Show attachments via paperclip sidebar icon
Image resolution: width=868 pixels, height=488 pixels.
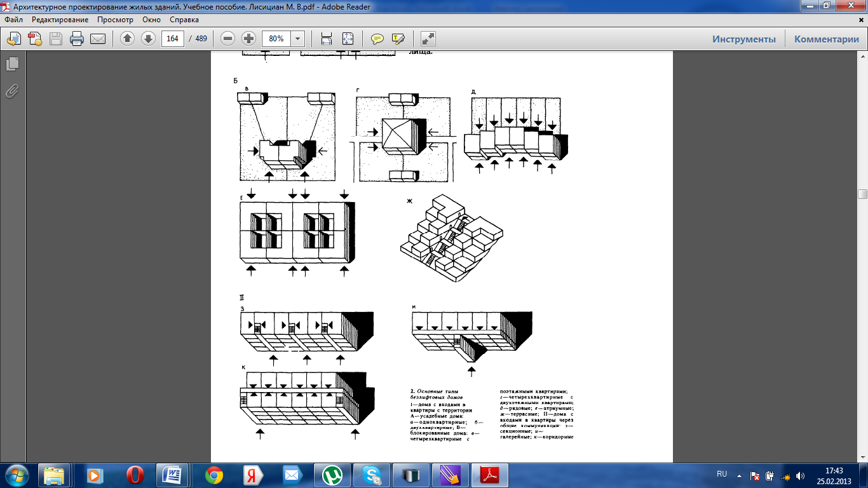pos(12,91)
